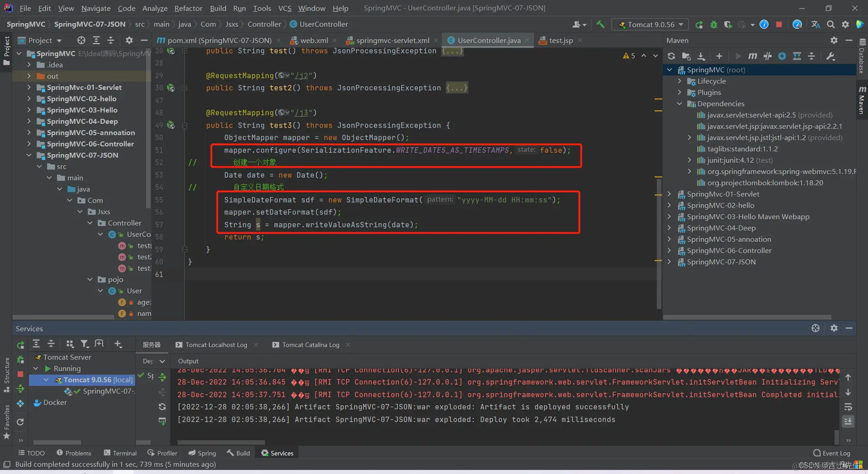The height and width of the screenshot is (474, 868).
Task: Open the Refactor menu
Action: (188, 8)
